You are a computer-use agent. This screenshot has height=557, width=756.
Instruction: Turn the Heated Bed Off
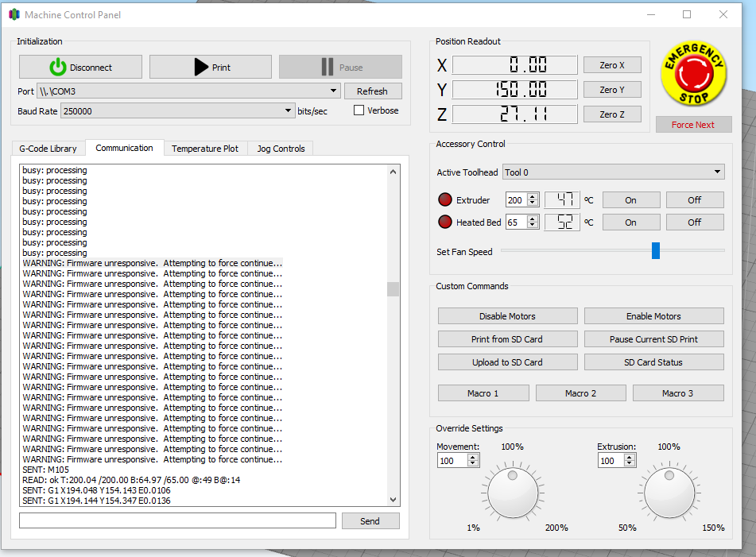(694, 222)
